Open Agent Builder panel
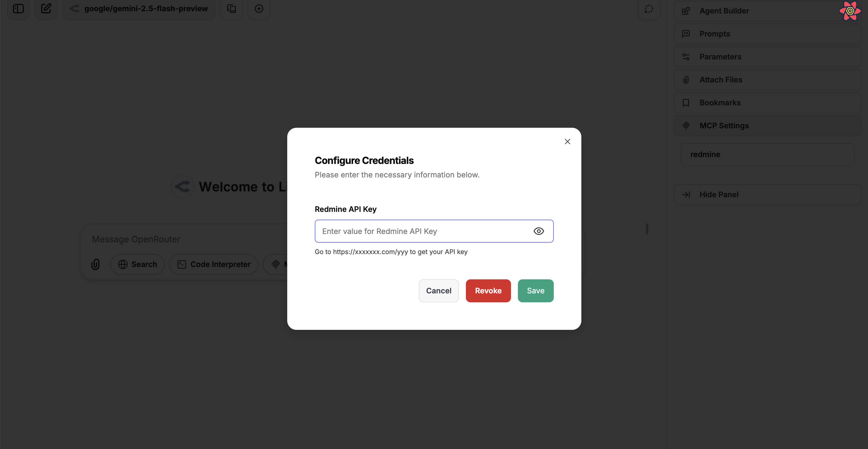This screenshot has height=449, width=868. pos(767,11)
